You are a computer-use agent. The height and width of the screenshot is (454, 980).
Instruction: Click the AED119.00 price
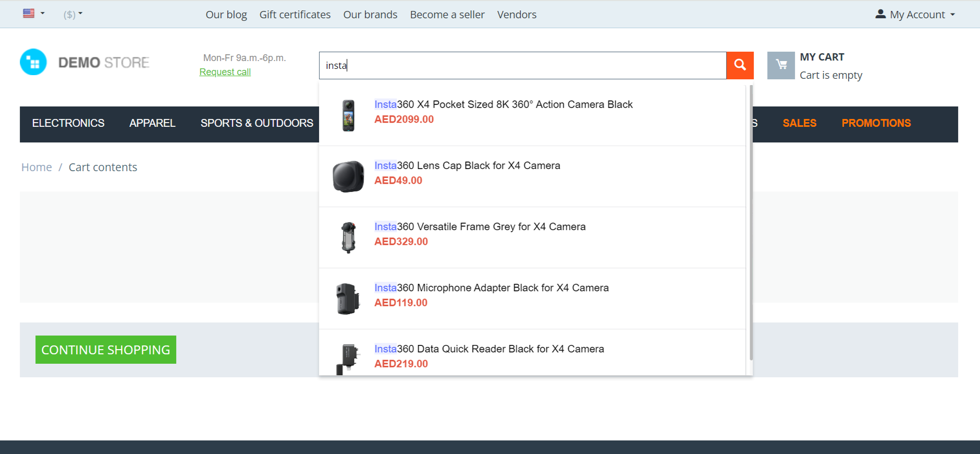pyautogui.click(x=401, y=303)
